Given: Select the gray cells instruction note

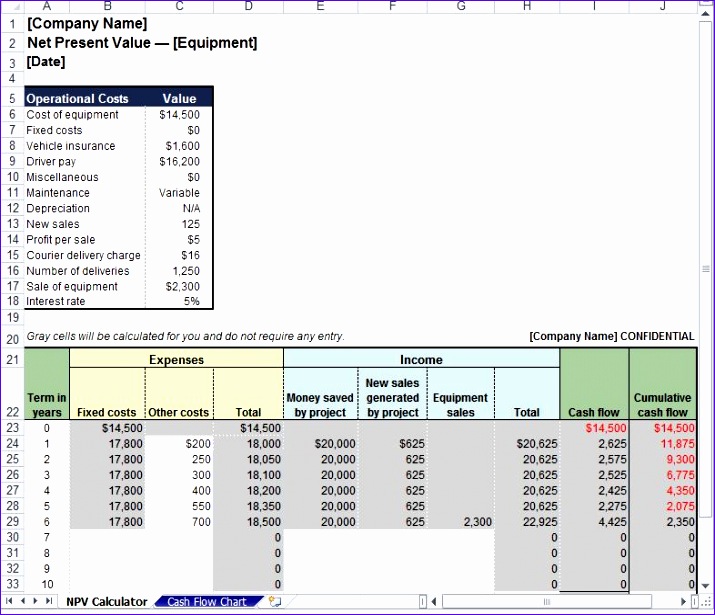Looking at the screenshot, I should (185, 336).
